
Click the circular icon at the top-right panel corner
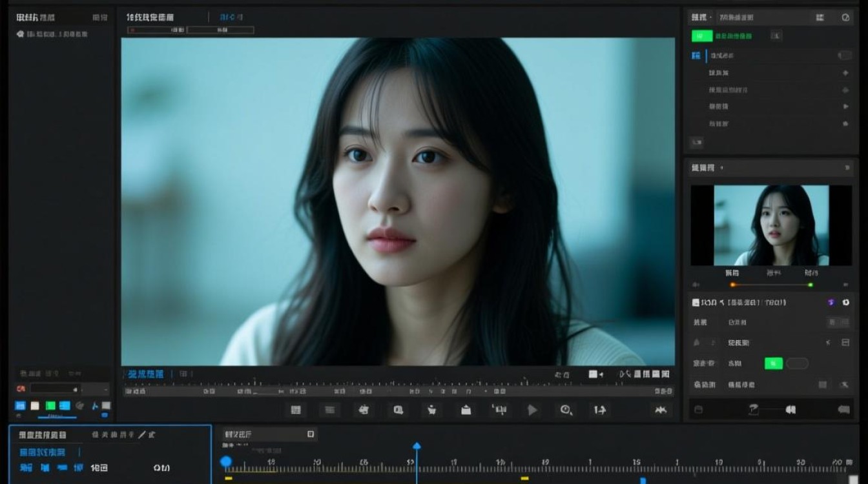click(846, 18)
